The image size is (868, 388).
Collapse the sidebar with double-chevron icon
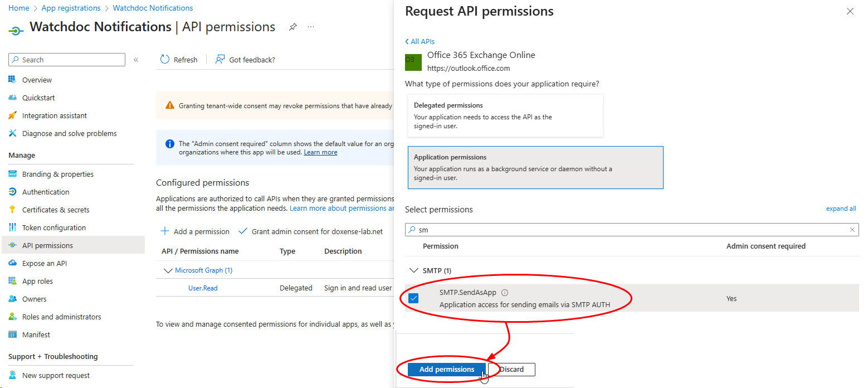coord(136,60)
